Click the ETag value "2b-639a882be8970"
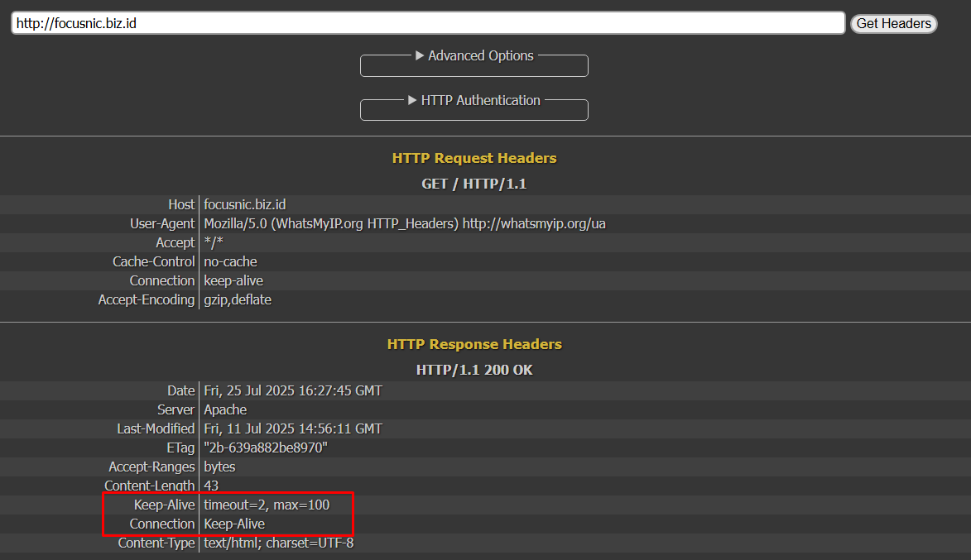This screenshot has width=971, height=560. coord(266,448)
